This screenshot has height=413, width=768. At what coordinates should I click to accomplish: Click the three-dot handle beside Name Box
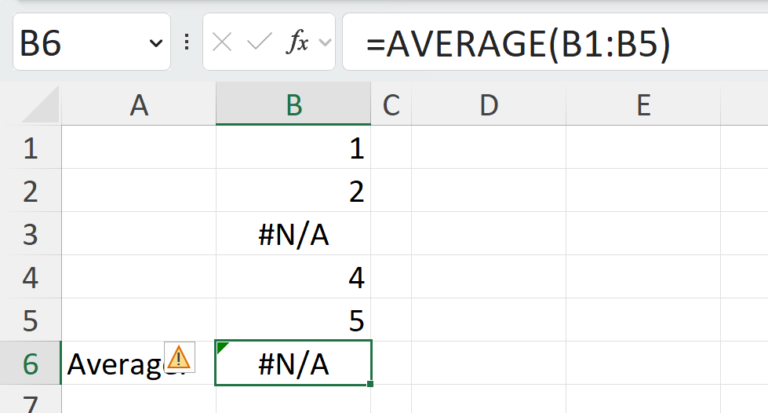click(x=187, y=42)
